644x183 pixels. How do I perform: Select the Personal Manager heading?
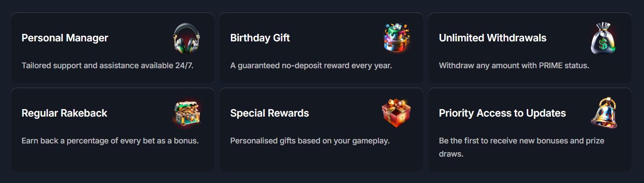point(65,38)
